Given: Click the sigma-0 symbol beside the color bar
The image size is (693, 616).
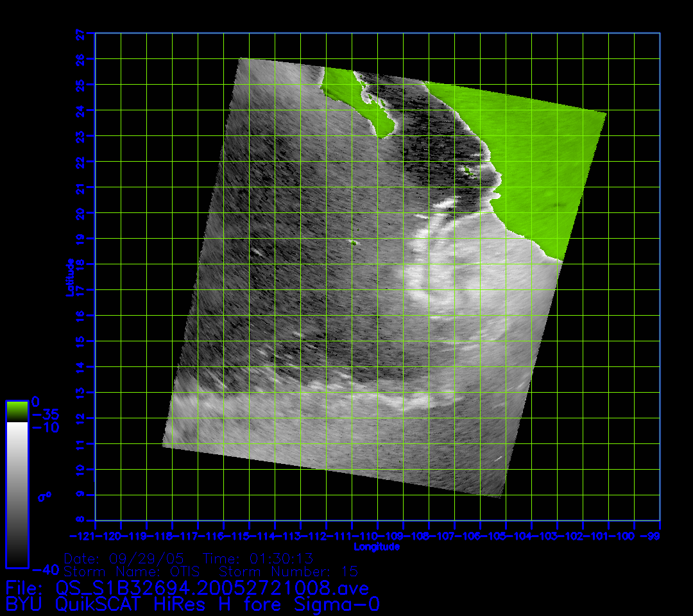Looking at the screenshot, I should coord(44,495).
